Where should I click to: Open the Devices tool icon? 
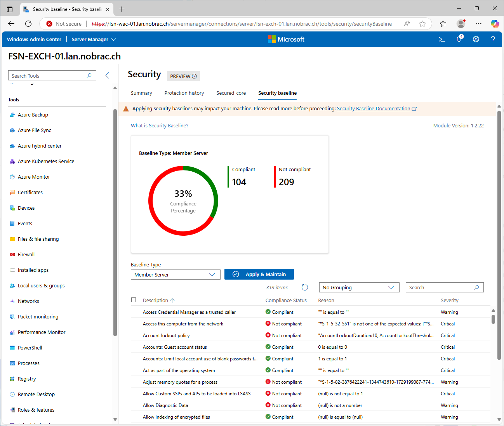pyautogui.click(x=12, y=208)
